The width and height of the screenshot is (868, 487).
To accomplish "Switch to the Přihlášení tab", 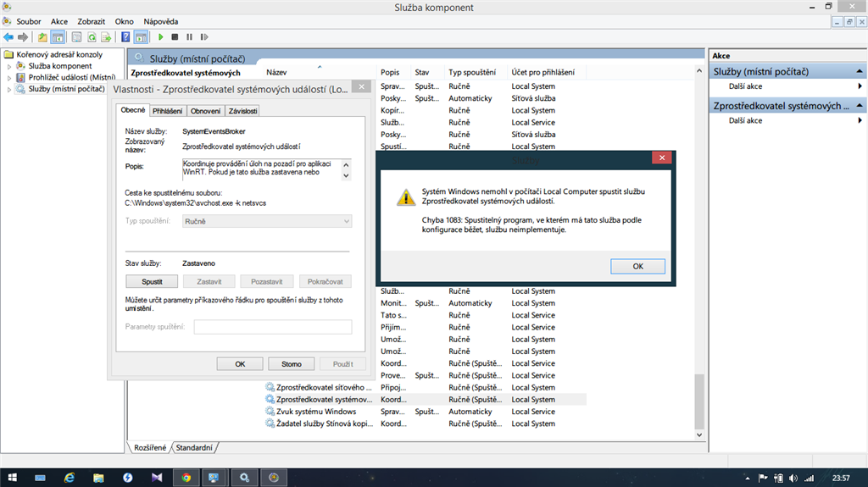I will click(167, 111).
